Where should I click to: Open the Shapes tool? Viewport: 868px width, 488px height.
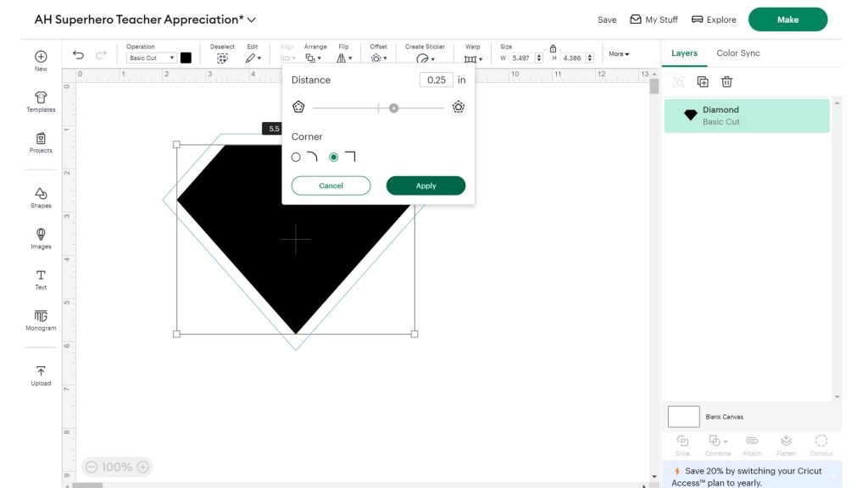tap(41, 197)
